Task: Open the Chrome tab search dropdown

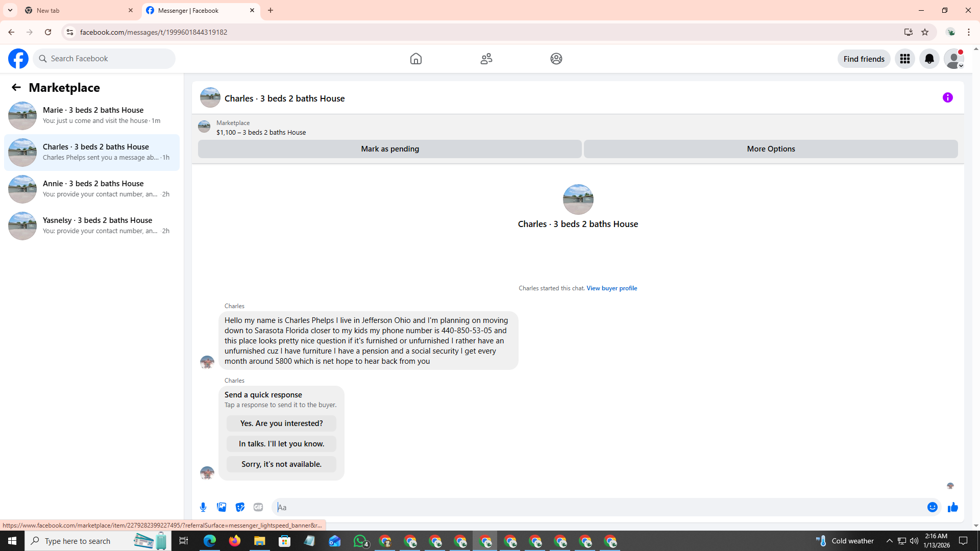Action: pos(10,10)
